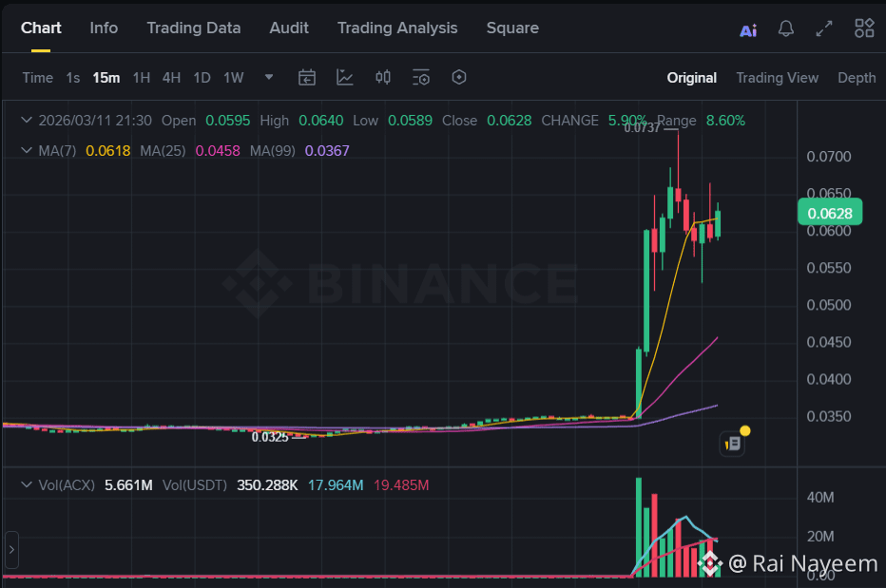Image resolution: width=886 pixels, height=588 pixels.
Task: Open the Trading Data tab
Action: pyautogui.click(x=194, y=28)
